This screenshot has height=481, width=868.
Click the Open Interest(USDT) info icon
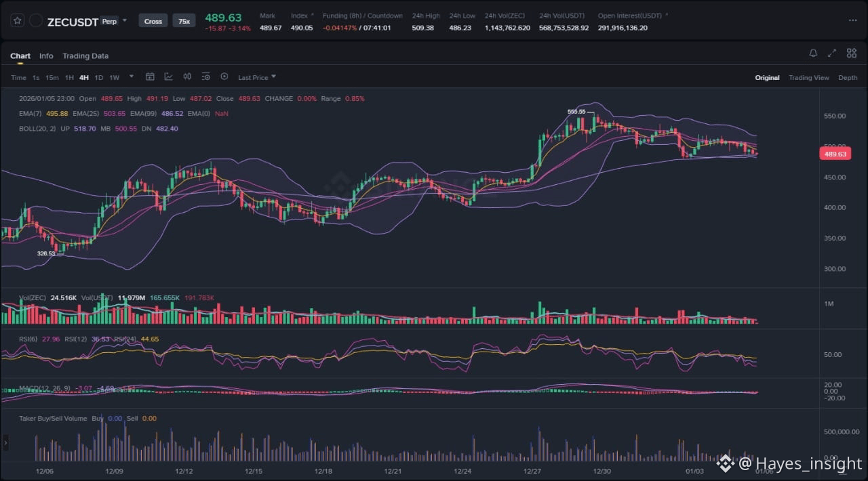tap(667, 14)
